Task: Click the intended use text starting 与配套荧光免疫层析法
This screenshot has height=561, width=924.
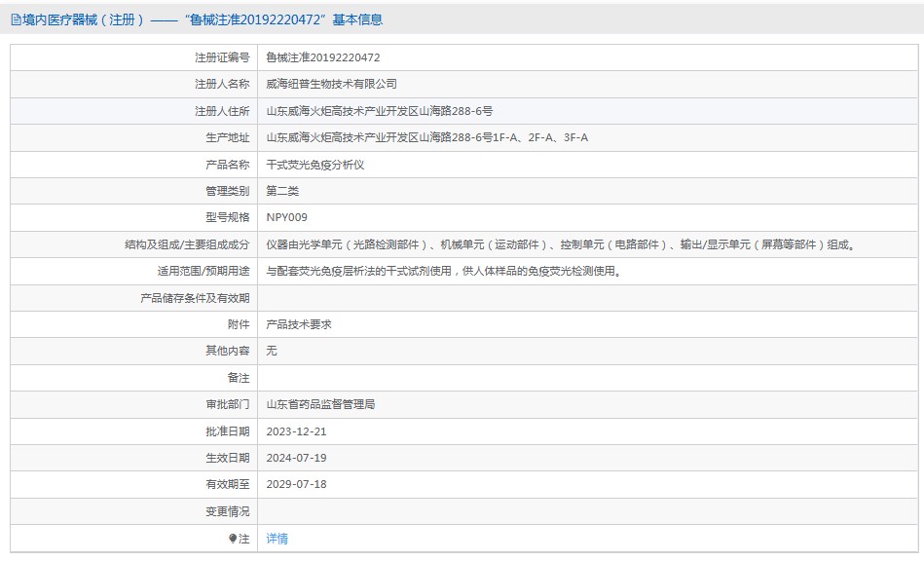Action: [x=444, y=271]
